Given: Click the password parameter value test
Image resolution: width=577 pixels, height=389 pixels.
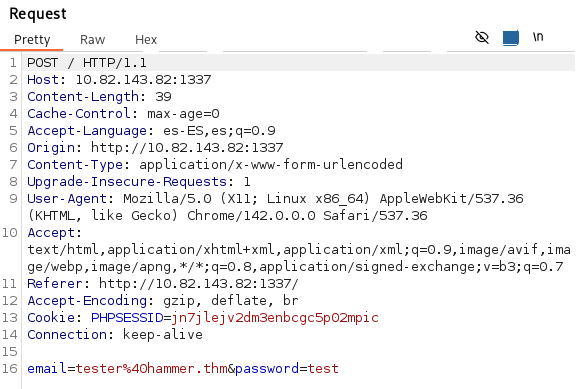Looking at the screenshot, I should (x=323, y=368).
